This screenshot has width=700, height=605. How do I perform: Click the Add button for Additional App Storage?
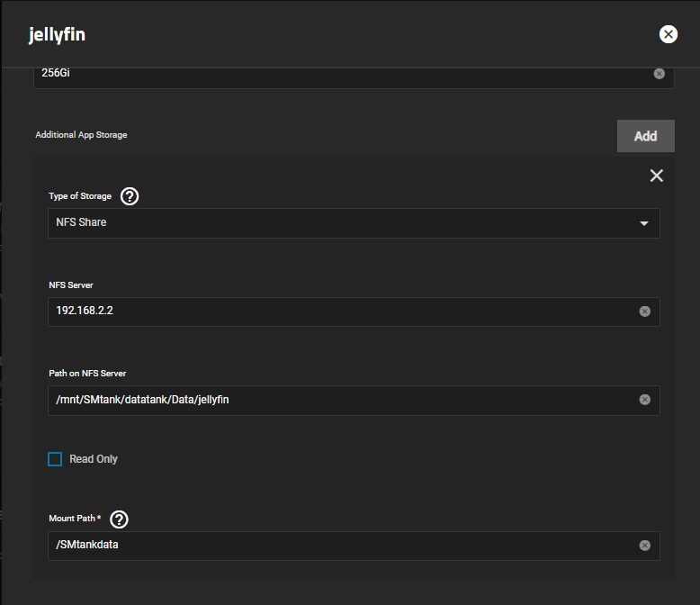[645, 136]
